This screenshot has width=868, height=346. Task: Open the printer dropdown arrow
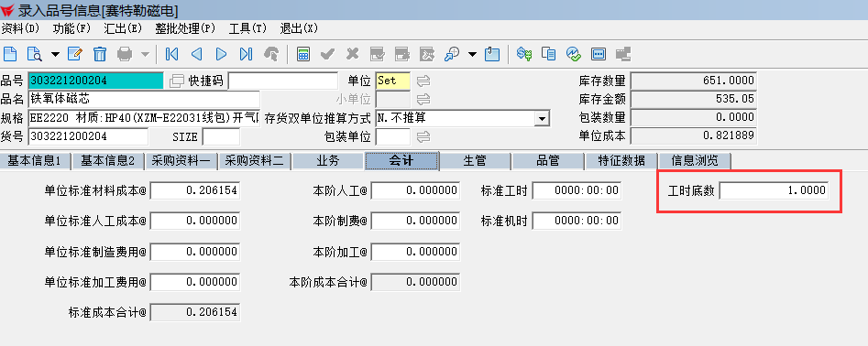pos(145,54)
